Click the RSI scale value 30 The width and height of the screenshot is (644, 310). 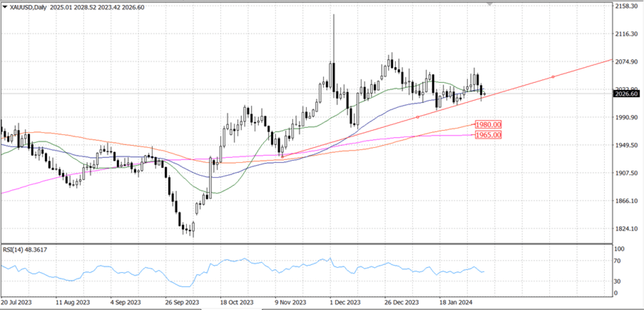click(x=617, y=281)
